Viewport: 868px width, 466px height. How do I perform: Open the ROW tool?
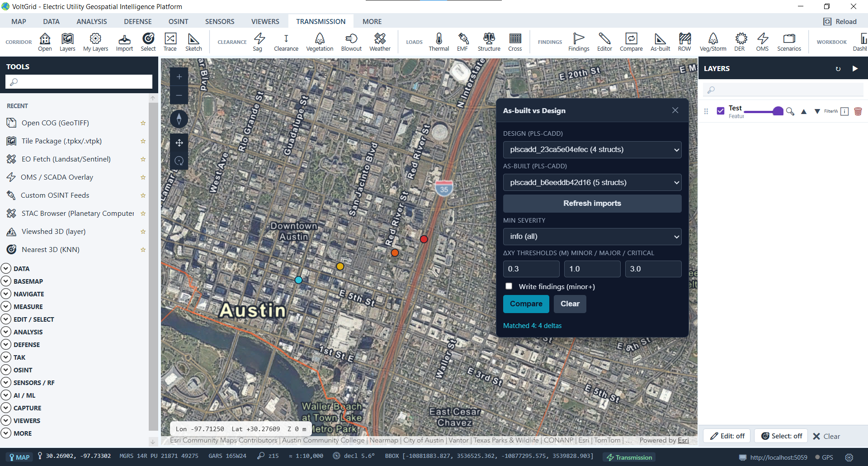click(x=684, y=42)
